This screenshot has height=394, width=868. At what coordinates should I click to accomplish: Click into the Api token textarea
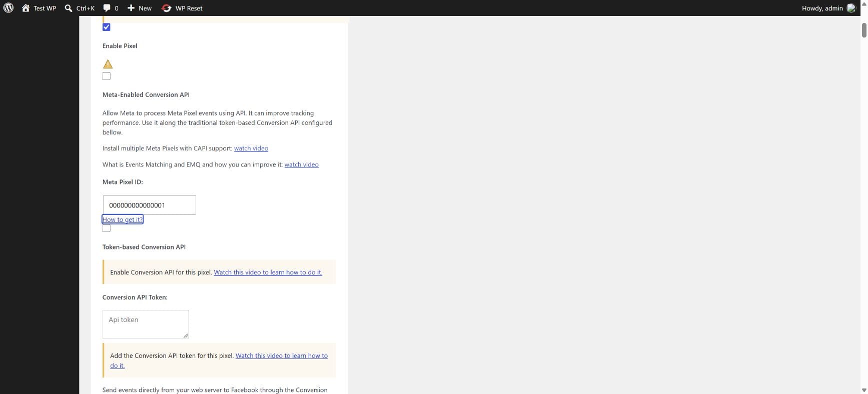tap(146, 324)
